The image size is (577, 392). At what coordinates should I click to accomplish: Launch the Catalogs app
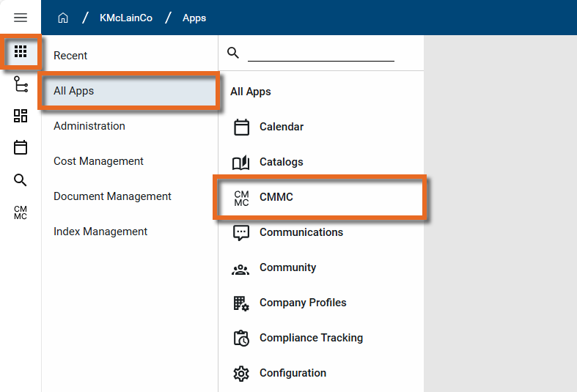[x=281, y=162]
